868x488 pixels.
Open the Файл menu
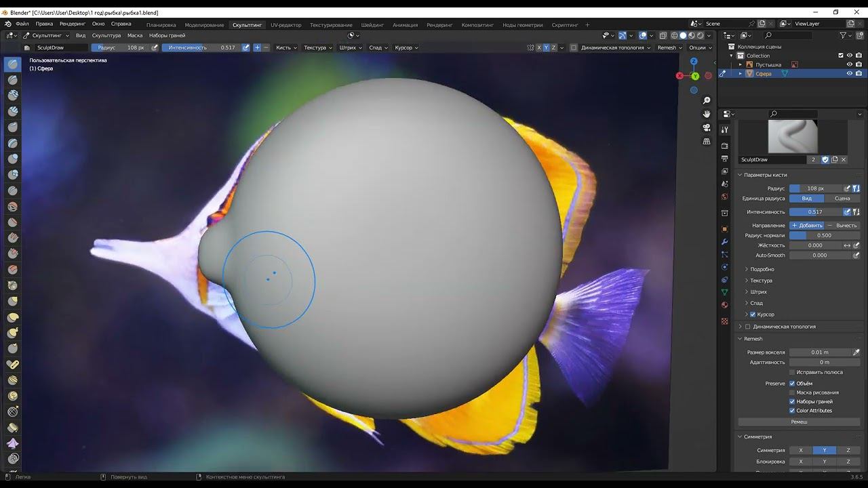pyautogui.click(x=22, y=24)
